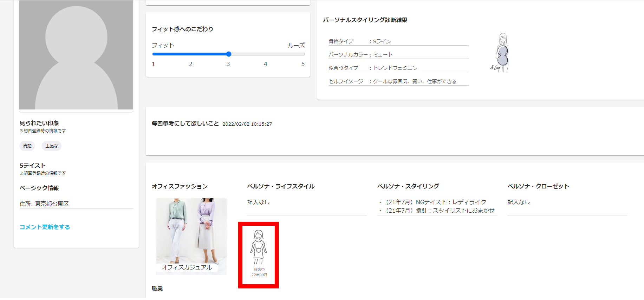Click the 上品な impression tag chip

coord(52,146)
